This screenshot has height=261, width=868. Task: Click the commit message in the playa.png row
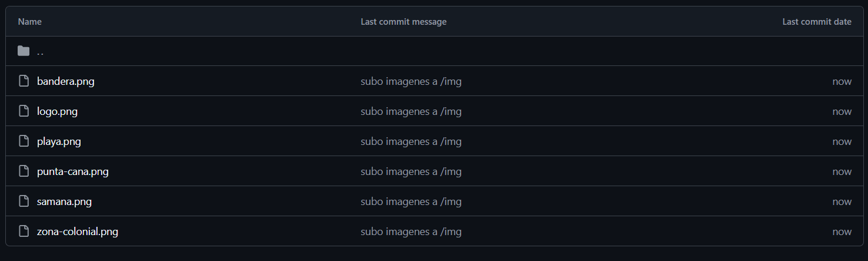[410, 141]
